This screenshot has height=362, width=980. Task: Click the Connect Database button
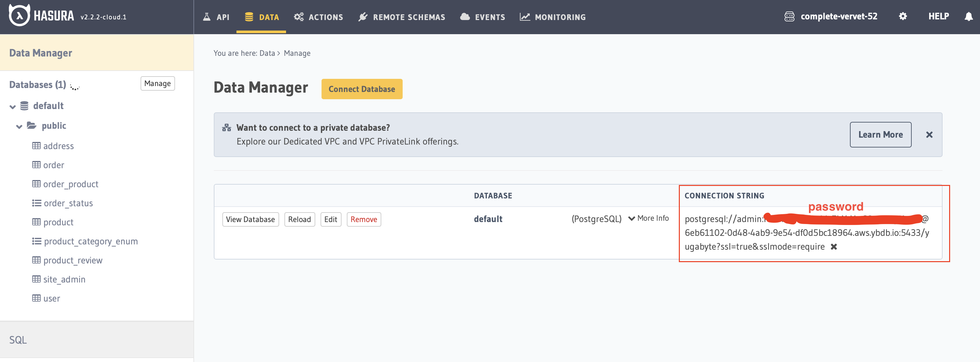tap(362, 89)
